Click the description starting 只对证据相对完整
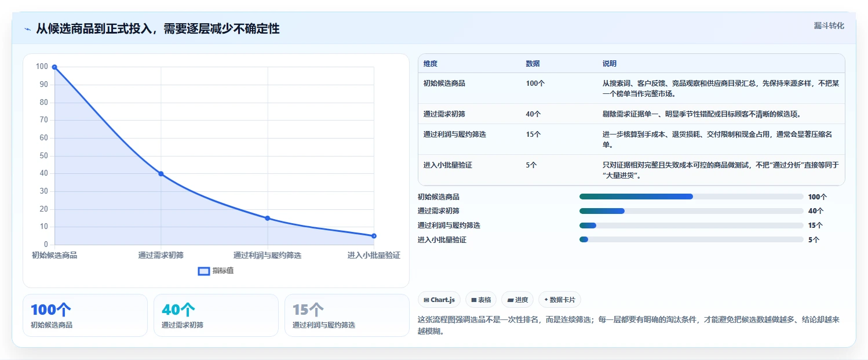The image size is (868, 360). 720,170
